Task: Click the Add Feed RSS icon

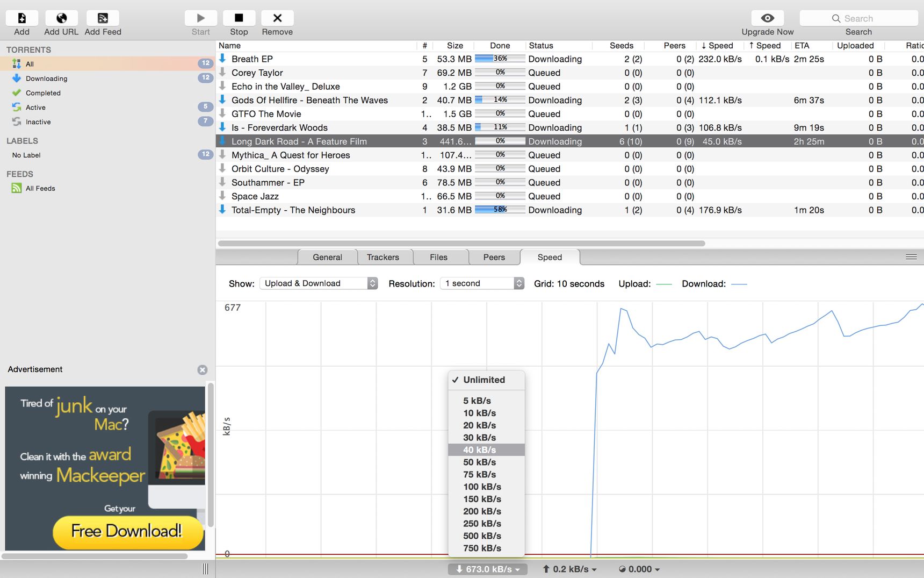Action: 103,18
